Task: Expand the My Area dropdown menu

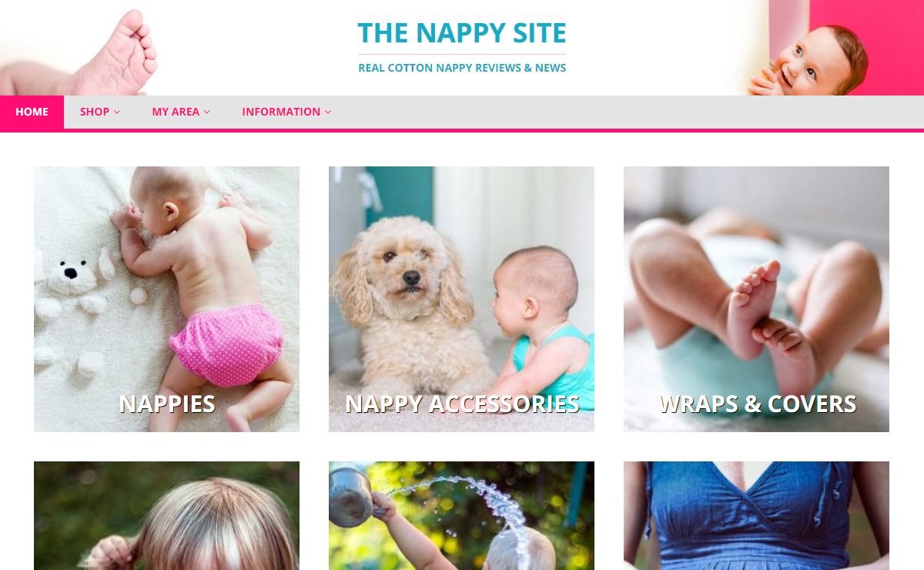Action: pyautogui.click(x=181, y=112)
